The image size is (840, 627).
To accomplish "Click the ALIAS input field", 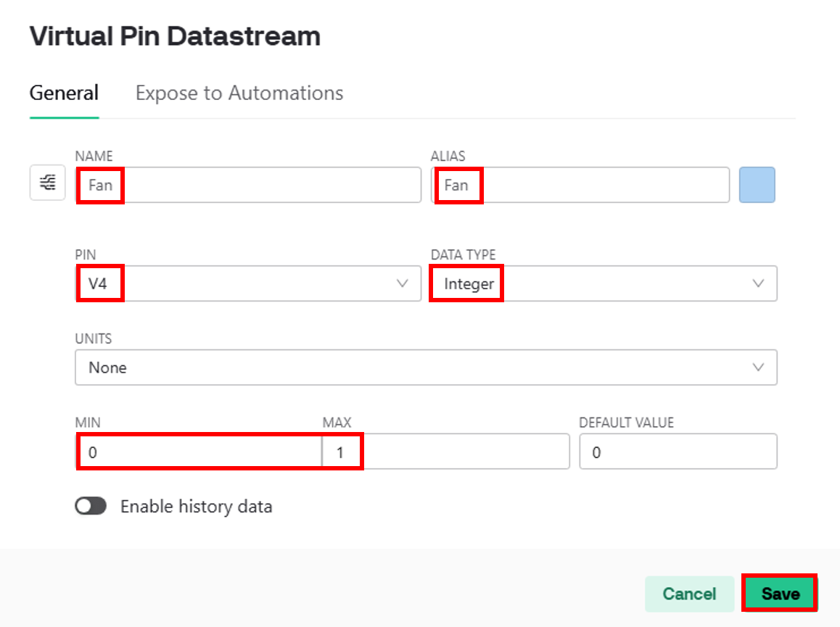I will pos(580,185).
